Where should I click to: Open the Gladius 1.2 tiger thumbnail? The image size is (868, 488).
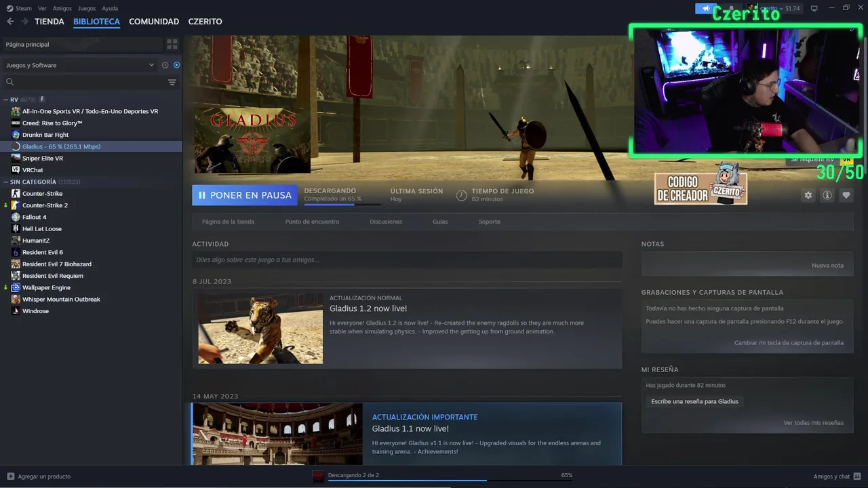pos(260,328)
